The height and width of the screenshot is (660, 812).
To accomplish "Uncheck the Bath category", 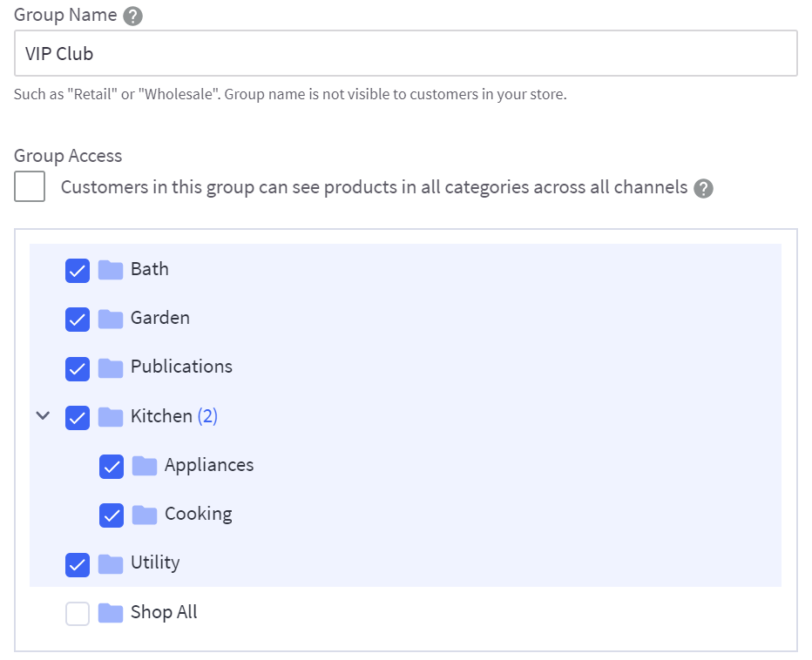I will coord(78,270).
